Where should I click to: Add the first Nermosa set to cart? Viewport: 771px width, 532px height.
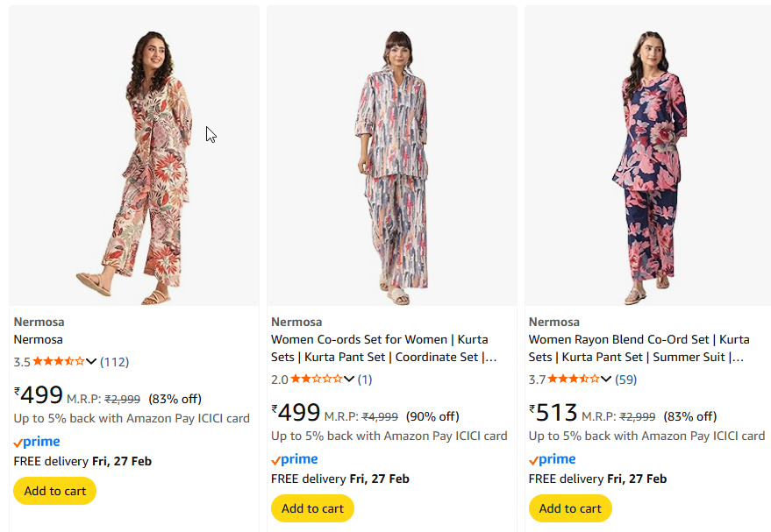click(x=54, y=491)
